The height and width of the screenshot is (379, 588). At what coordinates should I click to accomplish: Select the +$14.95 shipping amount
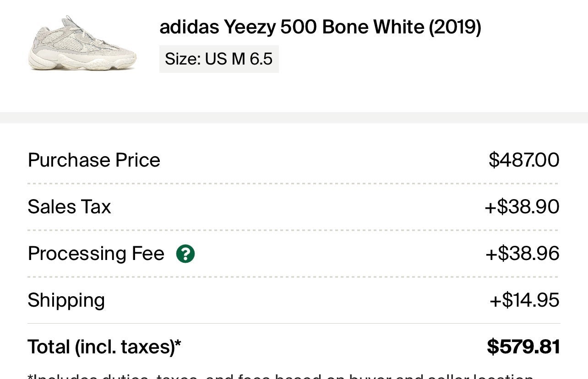pyautogui.click(x=524, y=300)
